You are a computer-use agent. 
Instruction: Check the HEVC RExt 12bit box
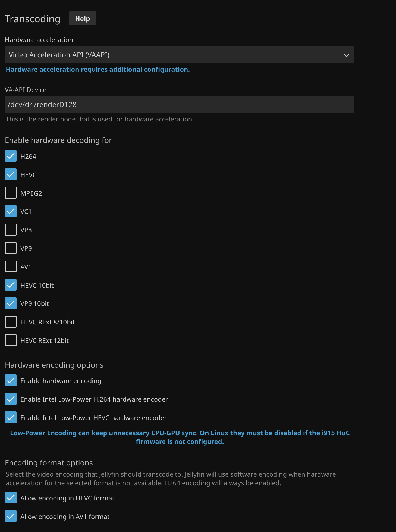[x=11, y=340]
